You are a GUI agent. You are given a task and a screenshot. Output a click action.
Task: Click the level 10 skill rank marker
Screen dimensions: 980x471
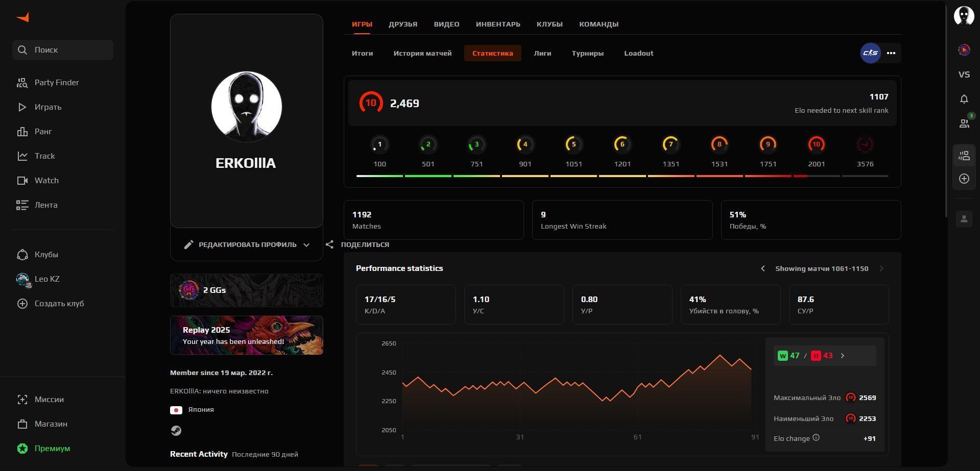tap(816, 145)
